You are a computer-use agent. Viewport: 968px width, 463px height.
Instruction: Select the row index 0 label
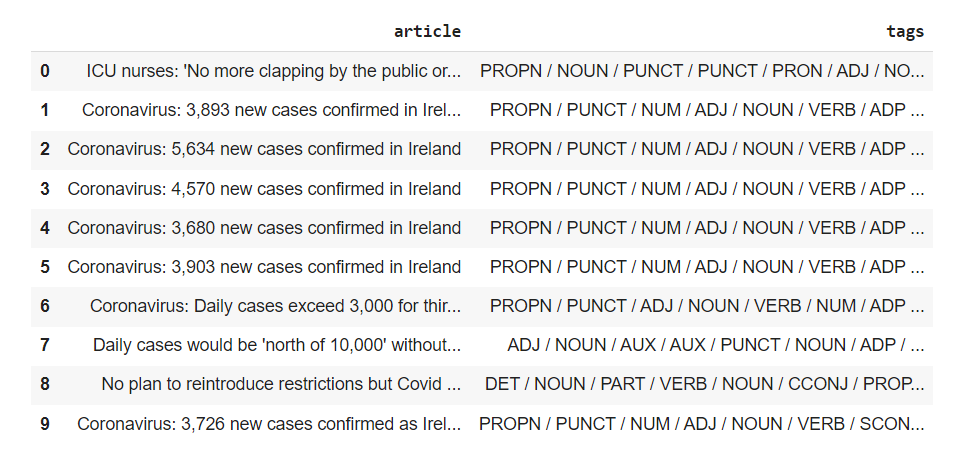(x=44, y=71)
